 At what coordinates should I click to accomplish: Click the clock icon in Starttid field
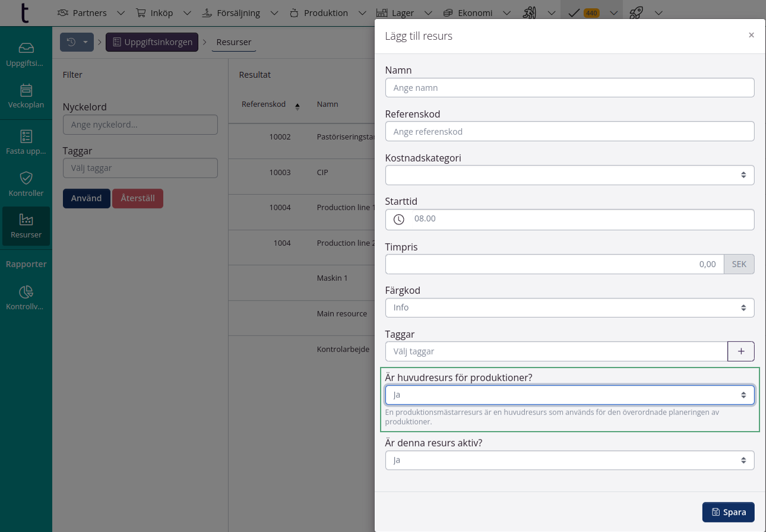pyautogui.click(x=399, y=219)
